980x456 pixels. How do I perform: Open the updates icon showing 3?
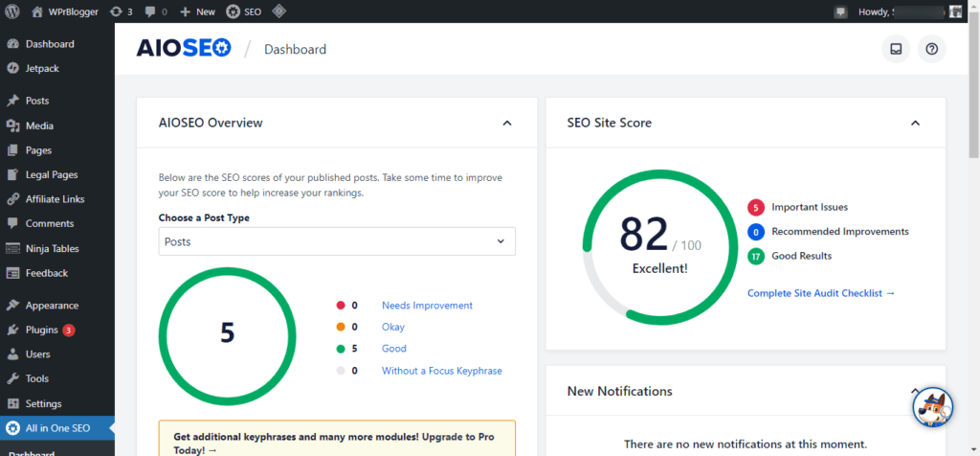tap(116, 11)
